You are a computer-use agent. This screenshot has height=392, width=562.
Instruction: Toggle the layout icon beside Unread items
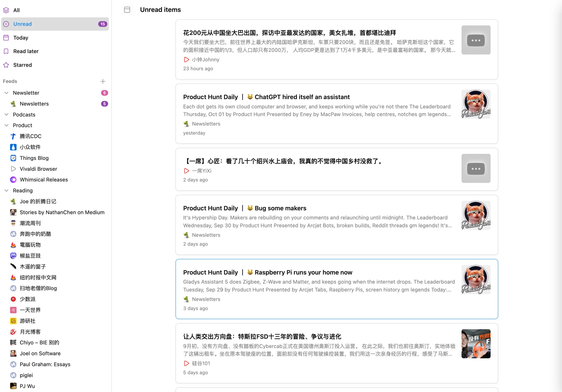[x=127, y=10]
